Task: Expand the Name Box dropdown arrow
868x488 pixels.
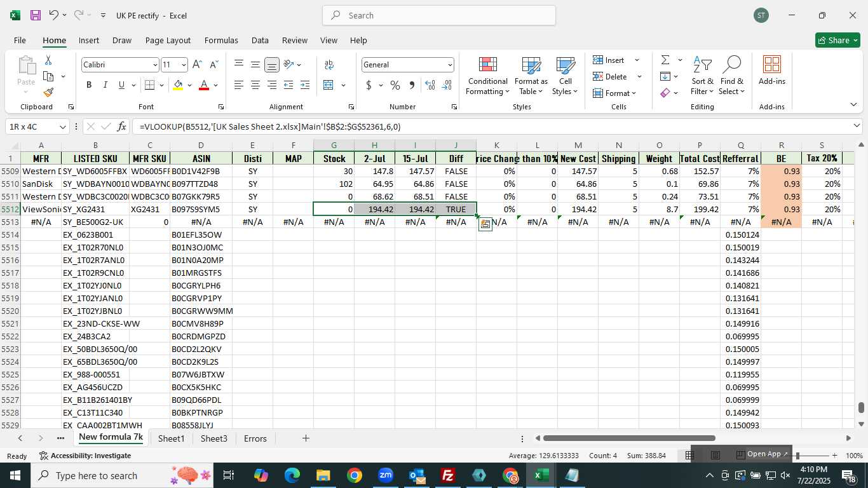Action: click(63, 126)
